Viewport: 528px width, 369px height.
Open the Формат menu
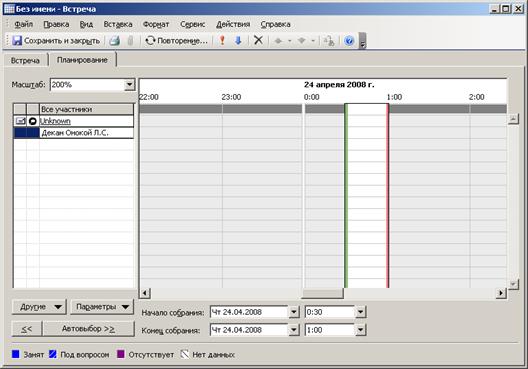coord(156,24)
